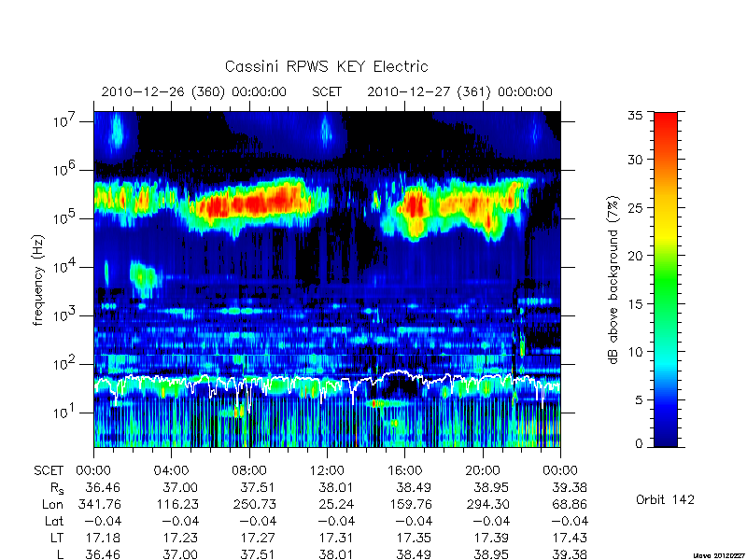Click local time value "17.39"
The width and height of the screenshot is (747, 560).
(492, 538)
